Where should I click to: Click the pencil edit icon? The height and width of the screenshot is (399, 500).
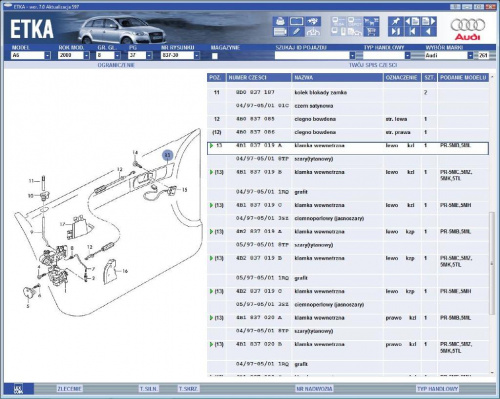tap(296, 32)
